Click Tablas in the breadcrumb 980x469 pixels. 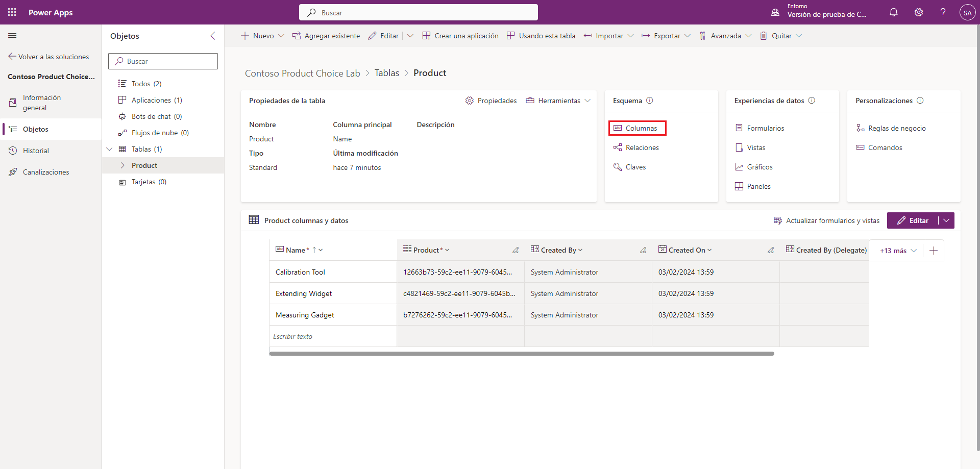387,73
